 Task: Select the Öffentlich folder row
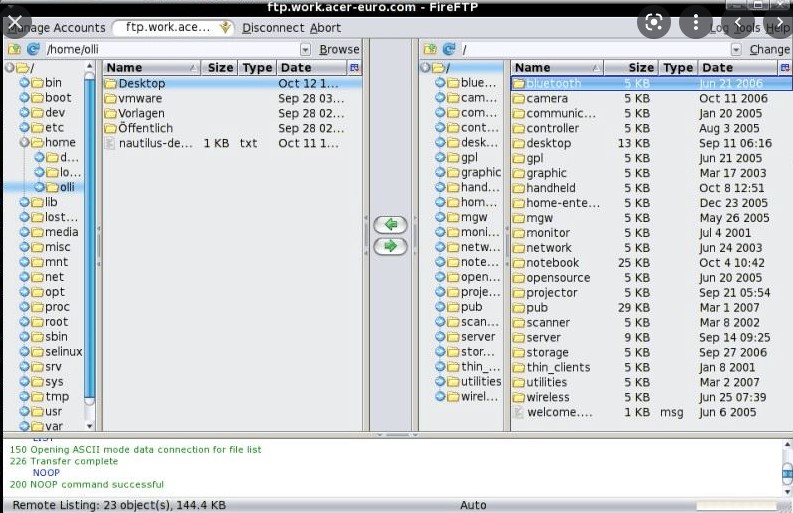click(232, 128)
